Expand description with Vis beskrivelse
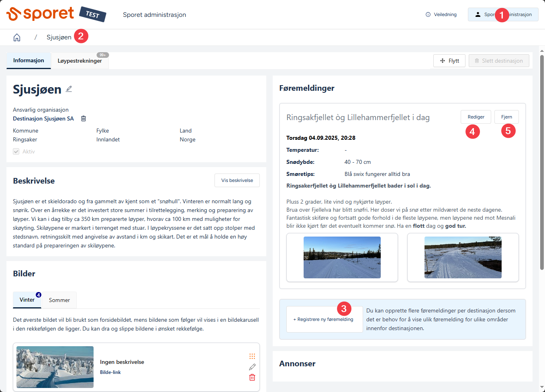Image resolution: width=545 pixels, height=392 pixels. [237, 180]
